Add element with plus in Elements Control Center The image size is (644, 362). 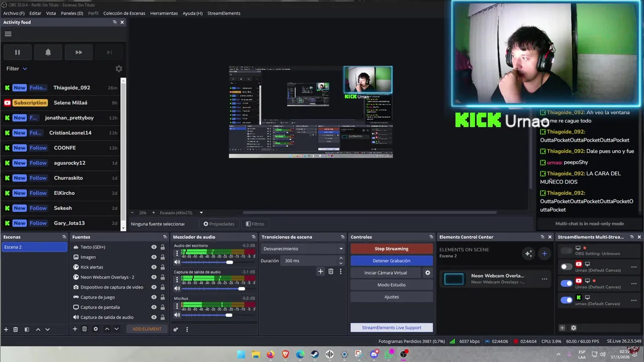544,253
